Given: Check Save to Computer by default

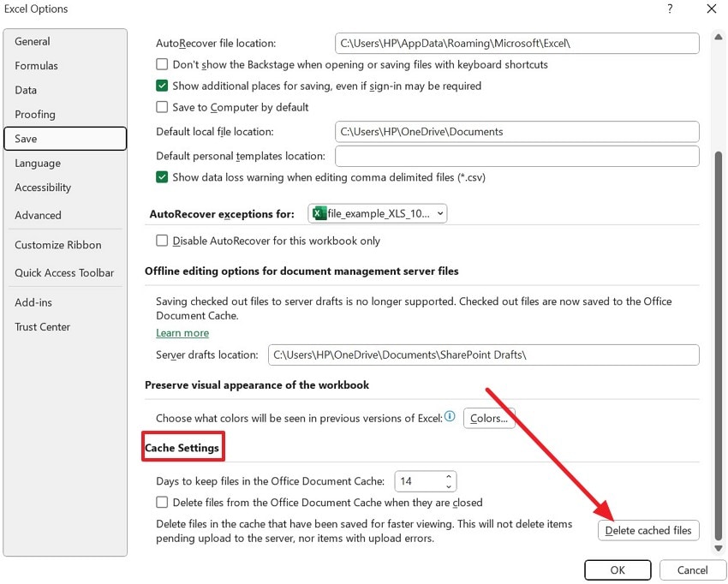Looking at the screenshot, I should [162, 107].
